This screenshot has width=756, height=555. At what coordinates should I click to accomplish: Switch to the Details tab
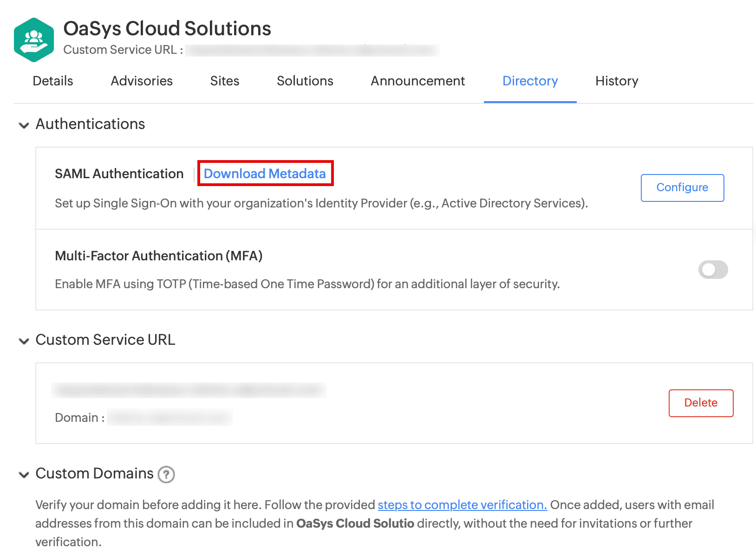tap(53, 81)
